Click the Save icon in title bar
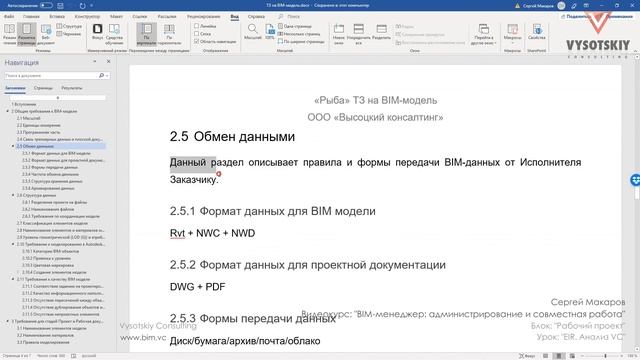The image size is (640, 360). click(60, 6)
